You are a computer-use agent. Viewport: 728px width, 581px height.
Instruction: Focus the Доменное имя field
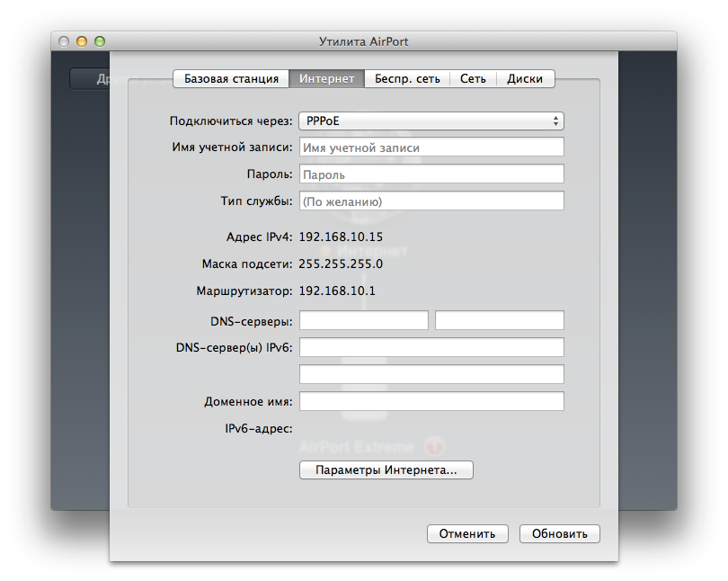pyautogui.click(x=431, y=401)
